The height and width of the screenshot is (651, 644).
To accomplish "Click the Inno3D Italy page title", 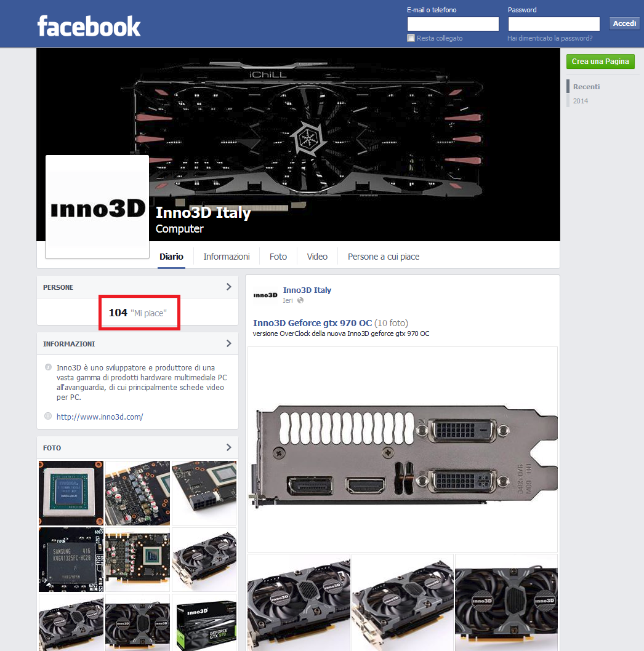I will (203, 212).
